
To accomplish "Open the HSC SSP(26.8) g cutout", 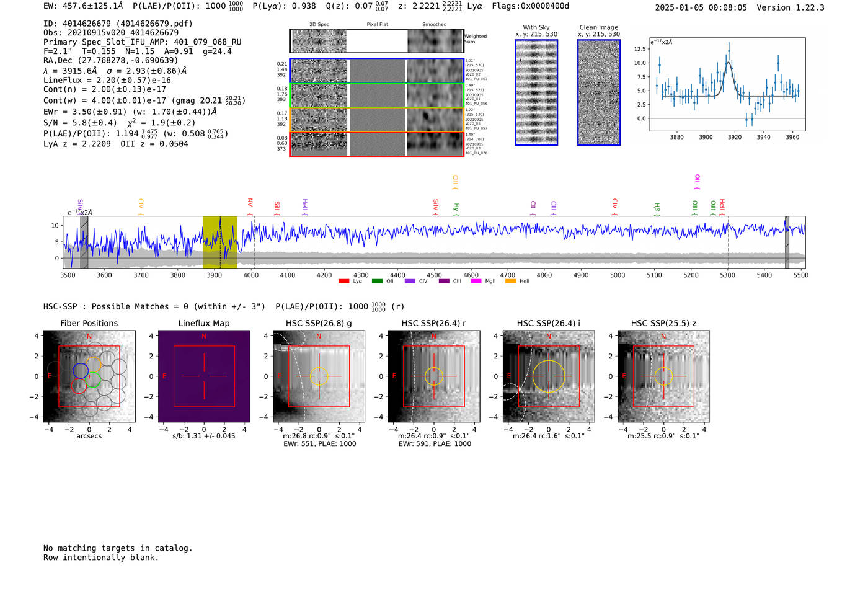I will pos(319,376).
